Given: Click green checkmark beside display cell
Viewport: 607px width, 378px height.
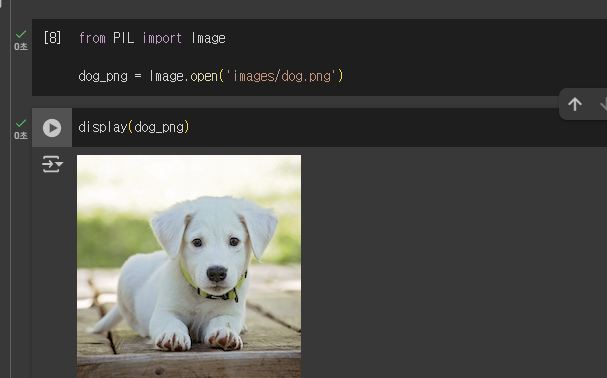Looking at the screenshot, I should point(21,123).
